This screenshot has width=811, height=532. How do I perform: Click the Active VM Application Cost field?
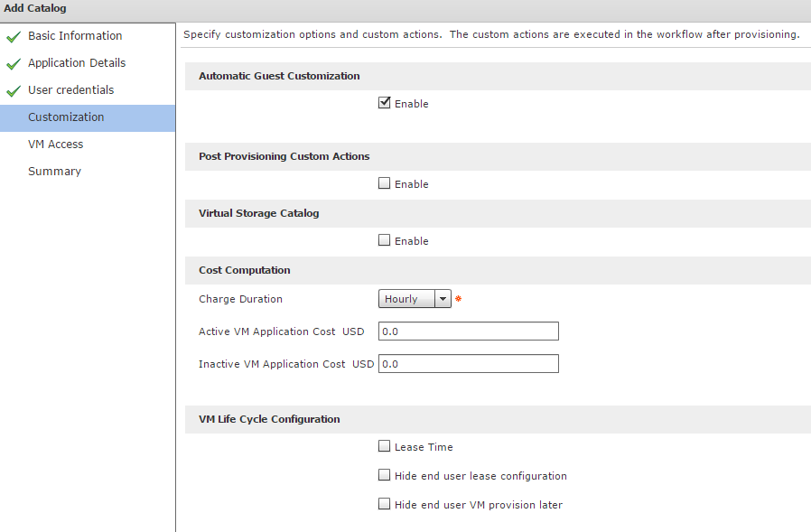pos(468,331)
